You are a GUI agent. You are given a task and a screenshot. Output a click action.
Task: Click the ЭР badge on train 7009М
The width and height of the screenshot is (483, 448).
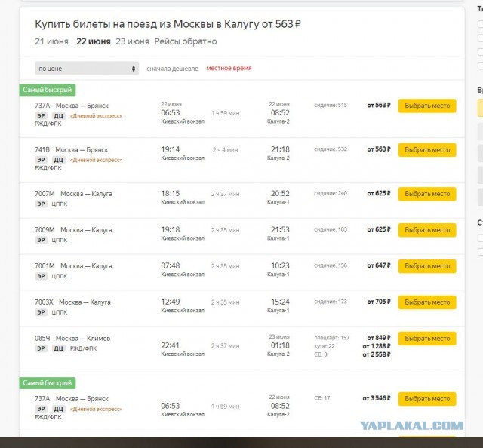coord(41,240)
